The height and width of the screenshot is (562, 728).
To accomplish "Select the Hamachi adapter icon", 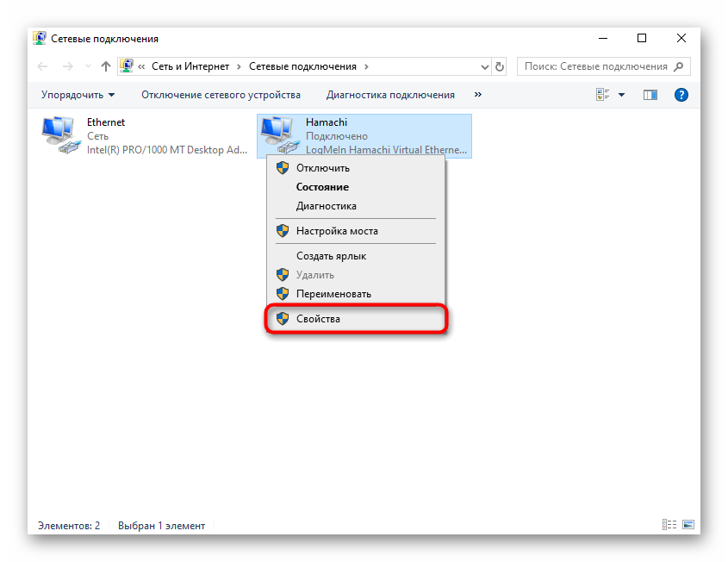I will pyautogui.click(x=279, y=135).
